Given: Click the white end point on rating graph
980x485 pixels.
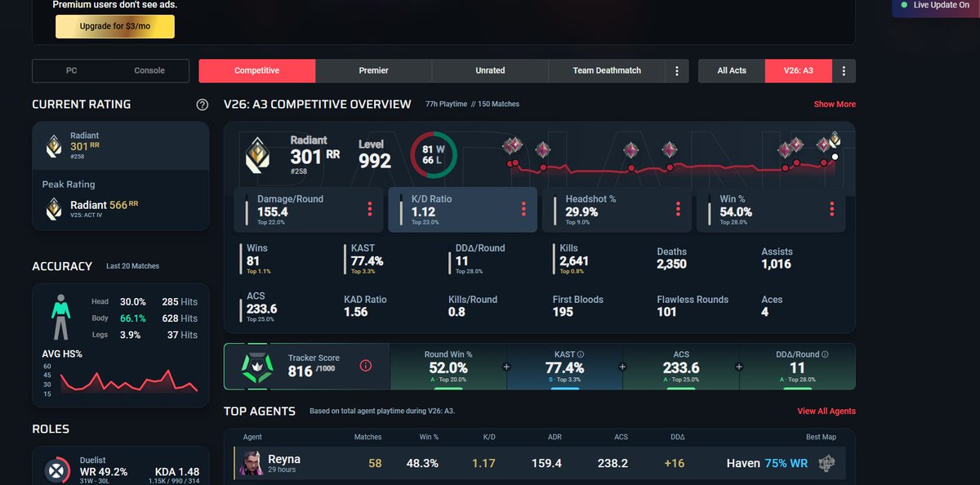Looking at the screenshot, I should (x=835, y=157).
